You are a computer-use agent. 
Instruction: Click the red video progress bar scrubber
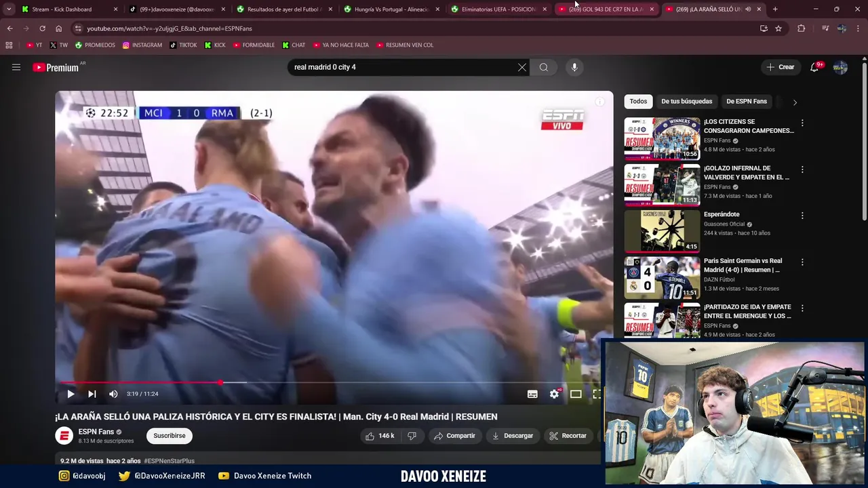[x=220, y=382]
